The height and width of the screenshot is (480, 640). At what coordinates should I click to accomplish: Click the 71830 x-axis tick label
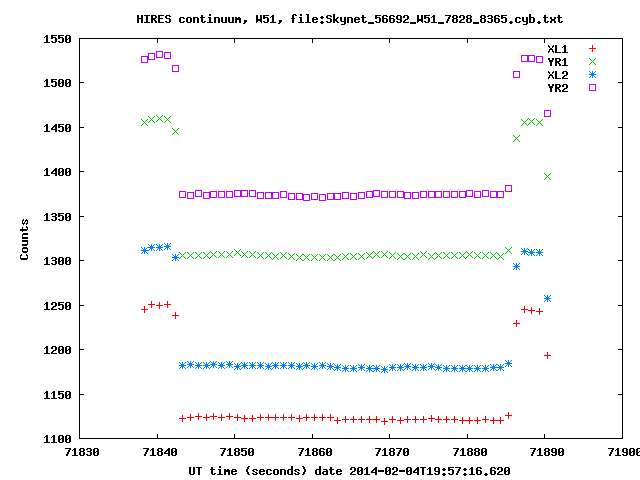click(x=82, y=452)
